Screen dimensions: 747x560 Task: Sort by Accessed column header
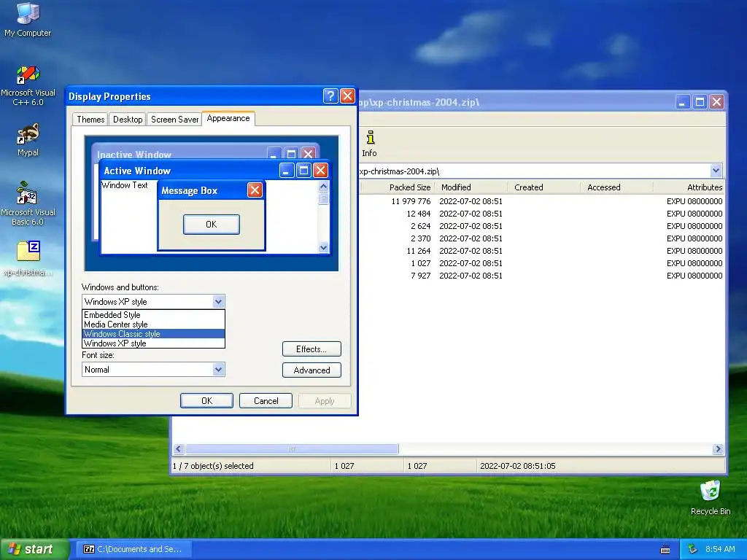617,187
